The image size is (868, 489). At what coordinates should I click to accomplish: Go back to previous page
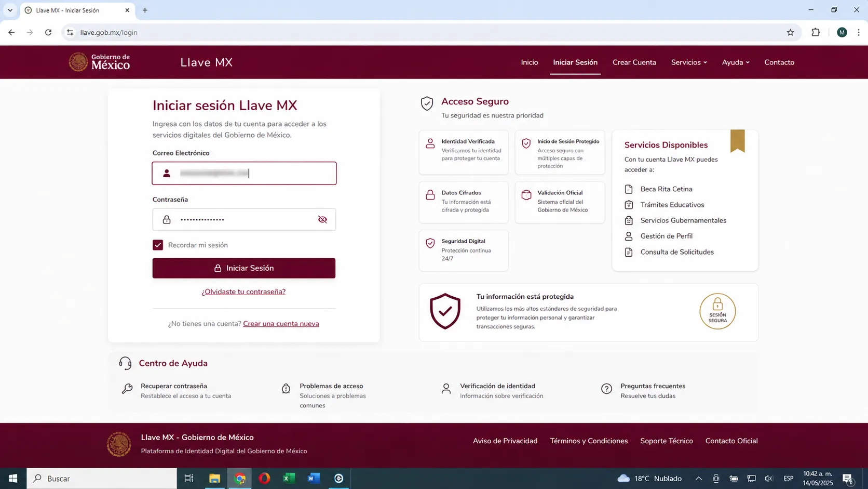[11, 32]
